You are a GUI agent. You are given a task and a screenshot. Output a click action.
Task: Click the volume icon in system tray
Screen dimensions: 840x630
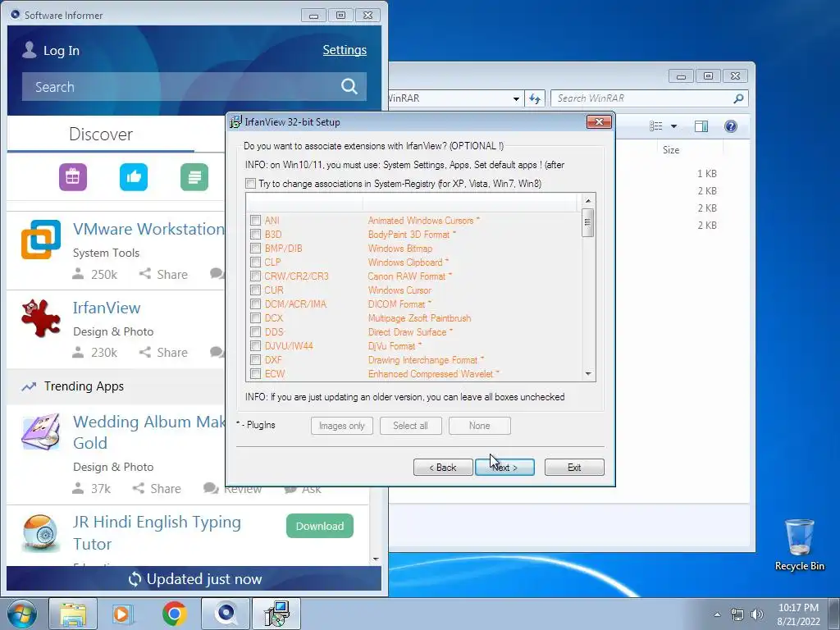(x=757, y=614)
